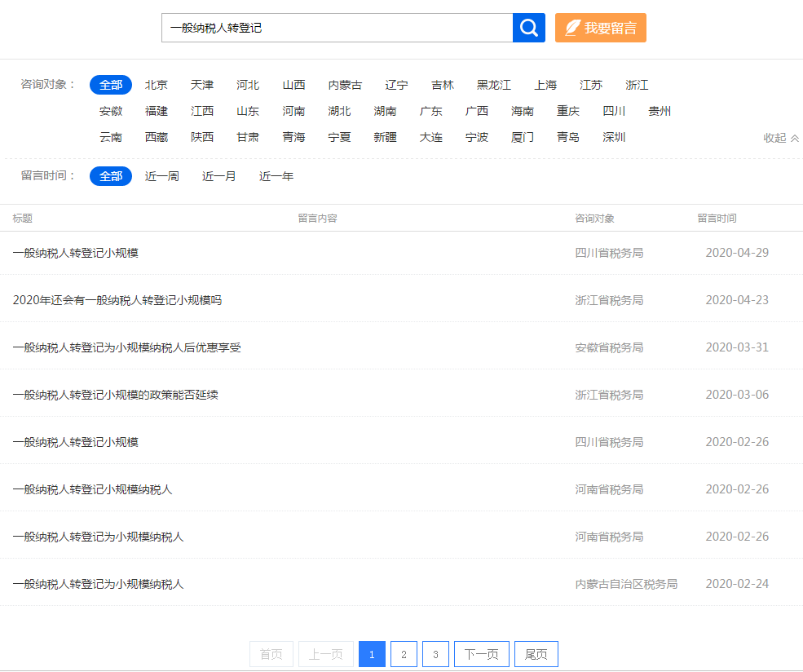Screen dimensions: 803x672
Task: Show messages from 近一月
Action: tap(219, 176)
